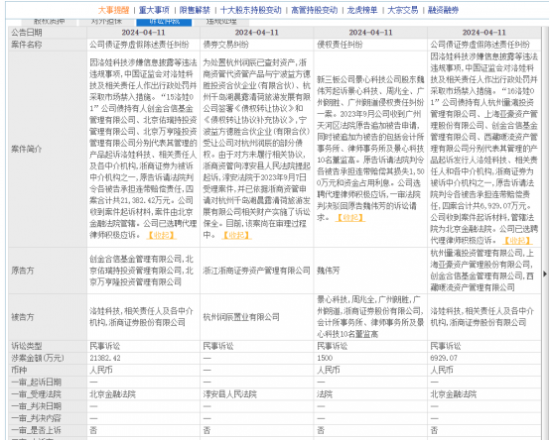Collapse the 16洛娃01 case summary via 收起
The height and width of the screenshot is (440, 550).
(518, 241)
